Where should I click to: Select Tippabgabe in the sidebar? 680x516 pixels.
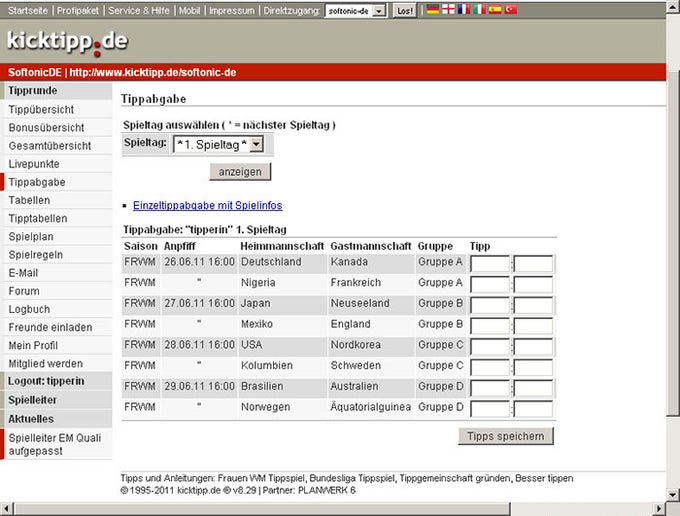click(57, 182)
